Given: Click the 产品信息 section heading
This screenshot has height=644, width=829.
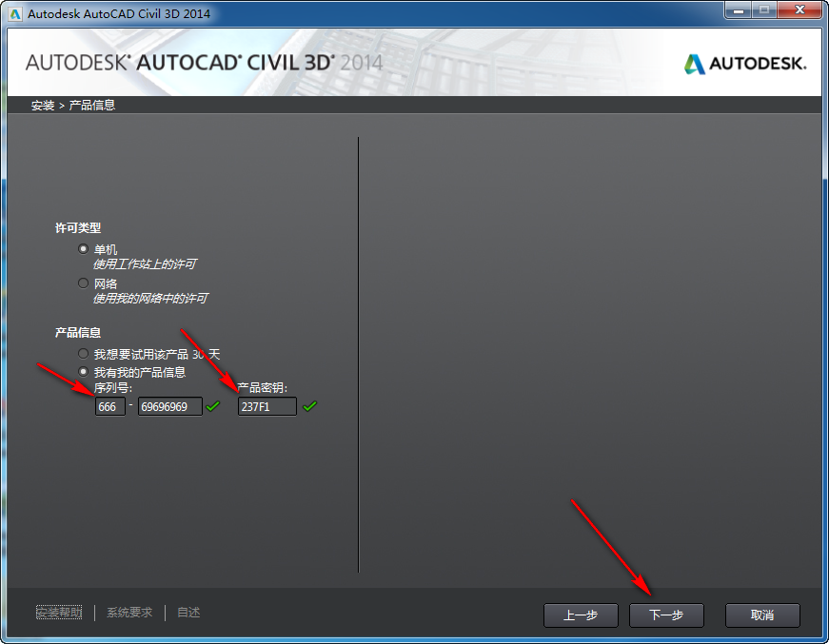Looking at the screenshot, I should coord(78,333).
